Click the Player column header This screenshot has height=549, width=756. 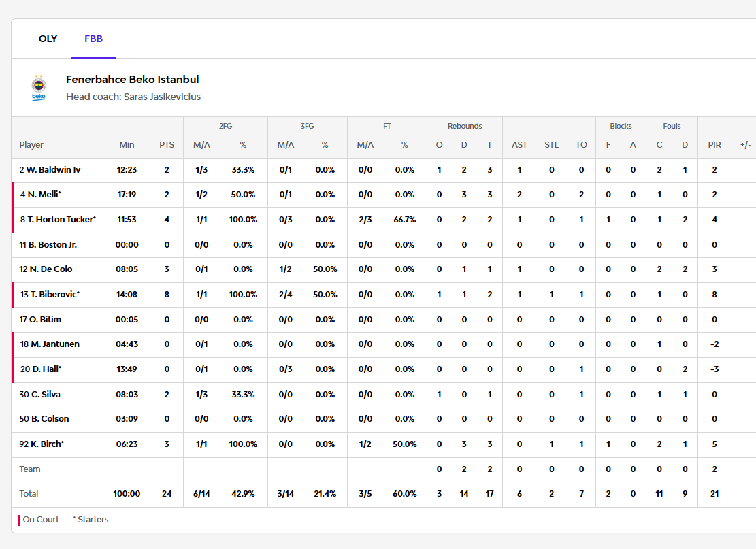31,145
